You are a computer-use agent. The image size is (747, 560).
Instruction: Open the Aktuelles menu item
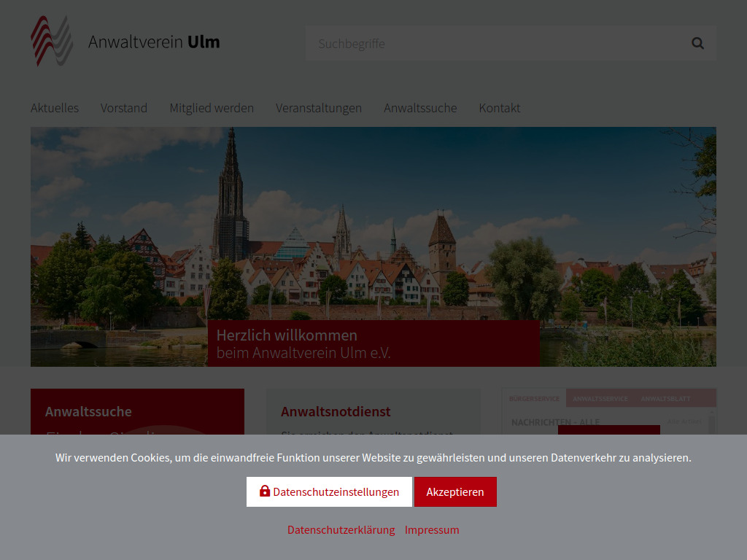(x=55, y=108)
